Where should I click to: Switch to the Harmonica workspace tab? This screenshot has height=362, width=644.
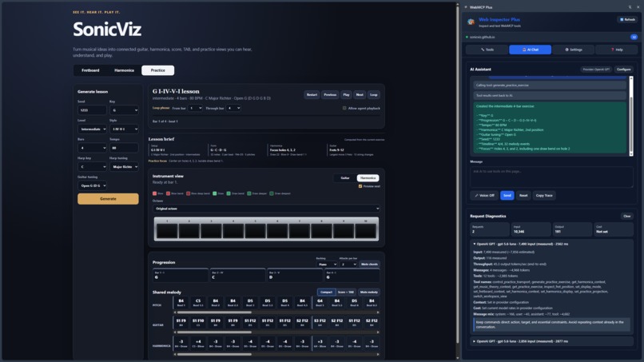click(x=124, y=70)
